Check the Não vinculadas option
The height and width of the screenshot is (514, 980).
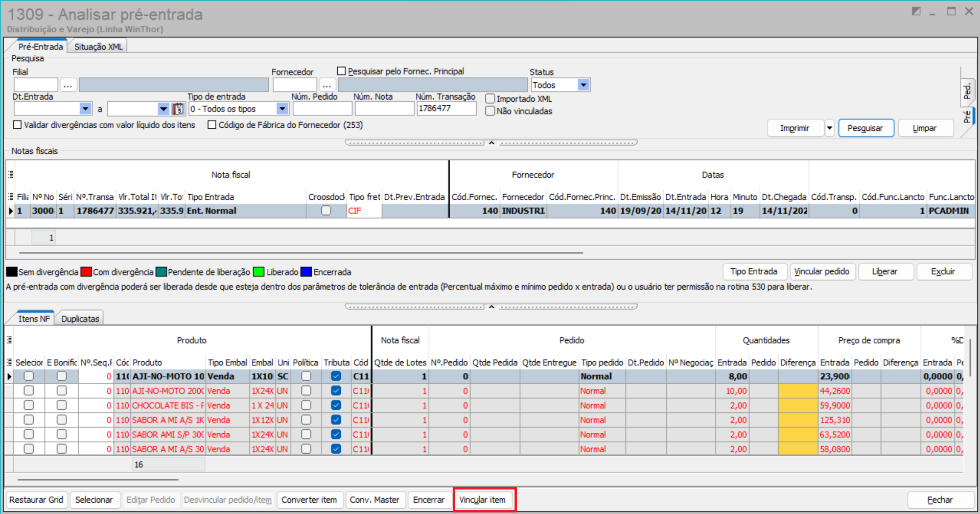[490, 111]
